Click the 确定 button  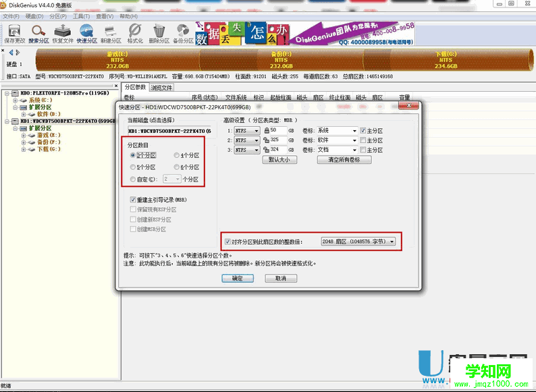pos(238,278)
